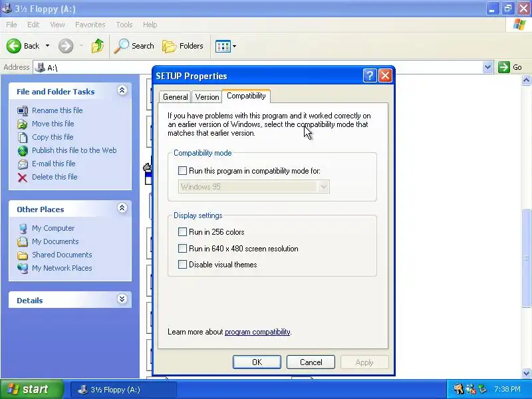Click the Start button
The image size is (532, 399).
[x=32, y=389]
